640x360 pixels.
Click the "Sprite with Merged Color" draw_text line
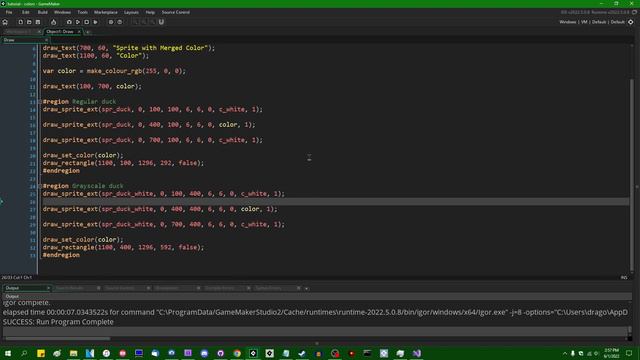coord(129,48)
